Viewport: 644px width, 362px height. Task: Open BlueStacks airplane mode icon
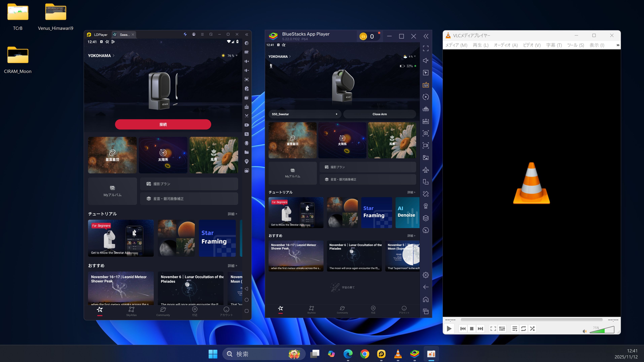tap(425, 170)
